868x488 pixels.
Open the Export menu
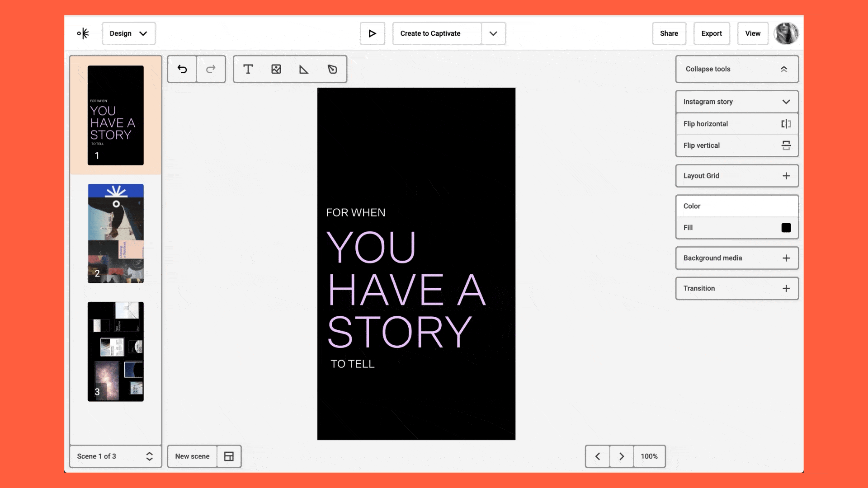click(x=711, y=33)
